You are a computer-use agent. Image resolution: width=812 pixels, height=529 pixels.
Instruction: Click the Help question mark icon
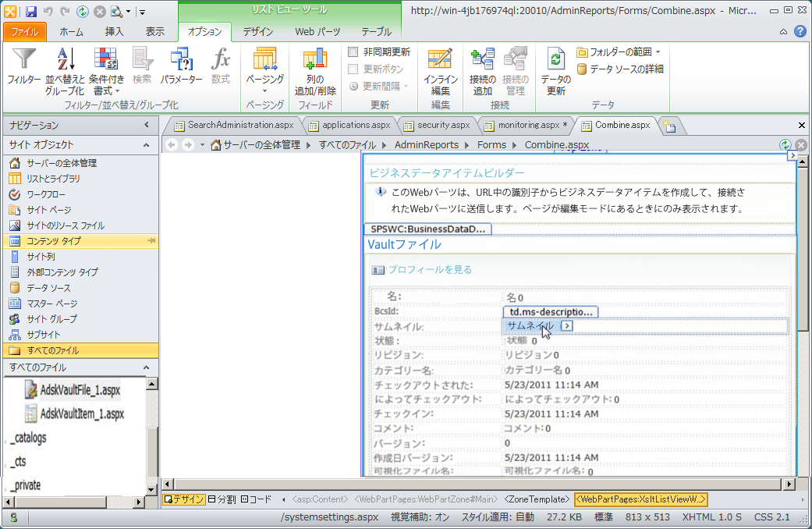click(800, 32)
